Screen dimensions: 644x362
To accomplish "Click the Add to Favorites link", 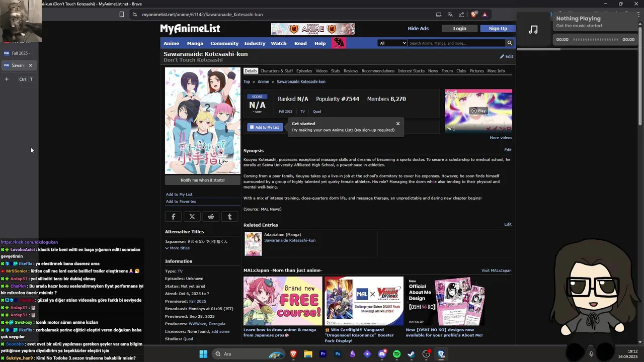I will 181,202.
